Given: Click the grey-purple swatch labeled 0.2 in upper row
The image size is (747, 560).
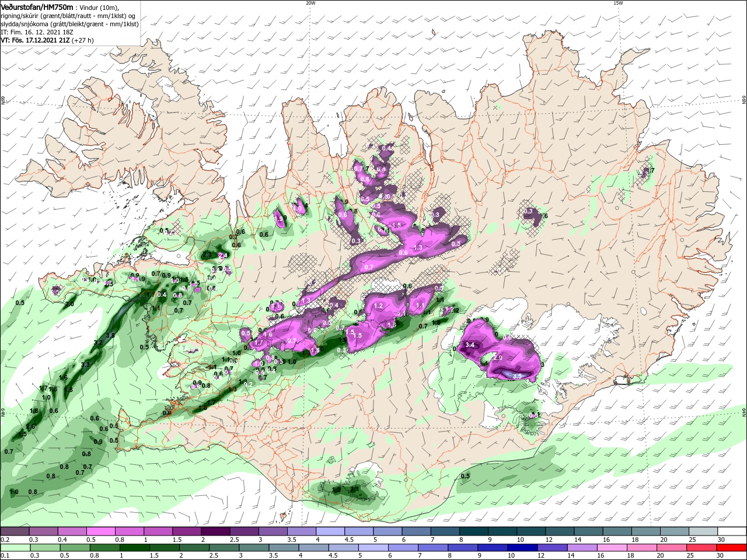Looking at the screenshot, I should click(14, 531).
